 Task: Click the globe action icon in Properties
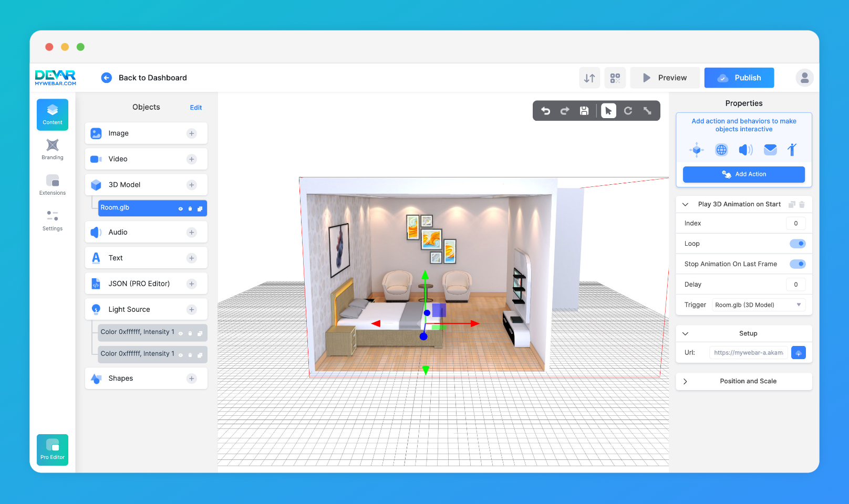tap(721, 150)
